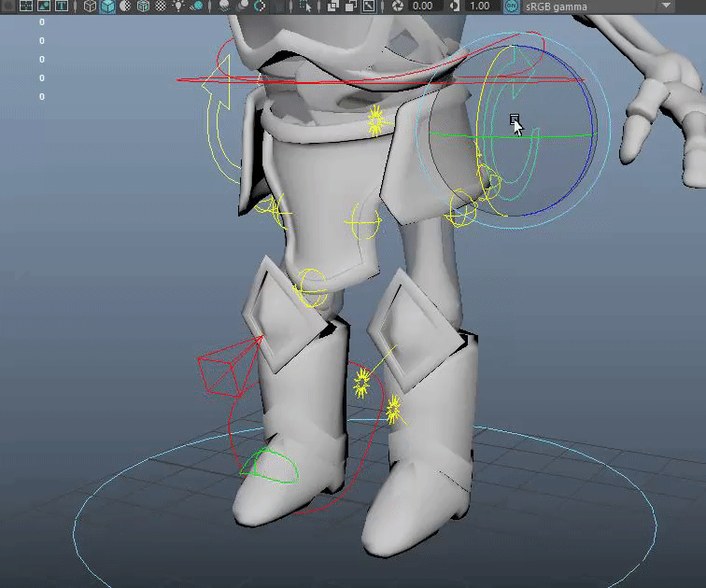This screenshot has width=706, height=588.
Task: Switch viewport to wireframe display
Action: click(x=90, y=6)
